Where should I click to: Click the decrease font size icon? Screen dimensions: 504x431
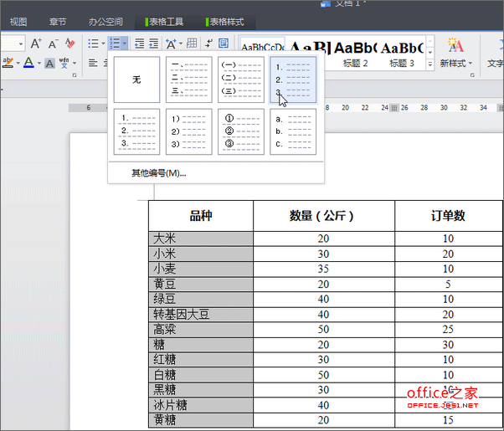point(54,44)
